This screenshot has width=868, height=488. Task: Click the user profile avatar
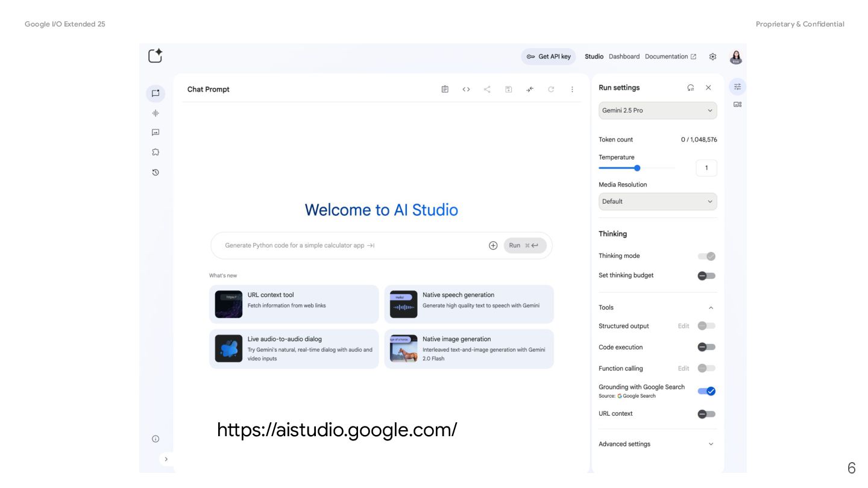[x=736, y=57]
